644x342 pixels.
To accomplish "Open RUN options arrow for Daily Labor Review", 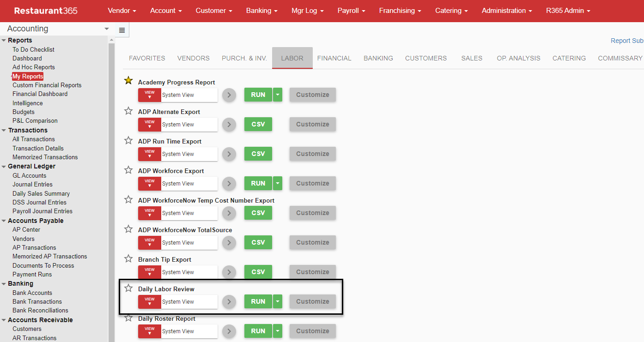I will 278,301.
